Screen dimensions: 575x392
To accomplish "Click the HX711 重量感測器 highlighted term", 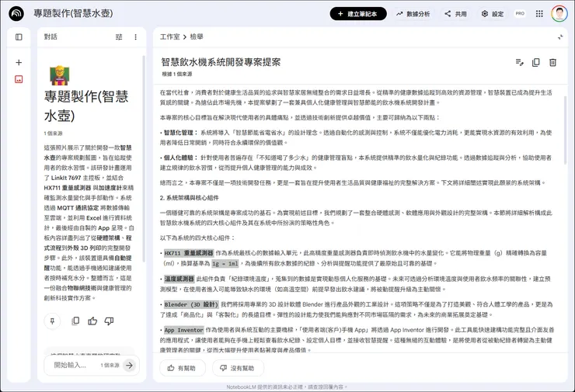I will [x=189, y=253].
